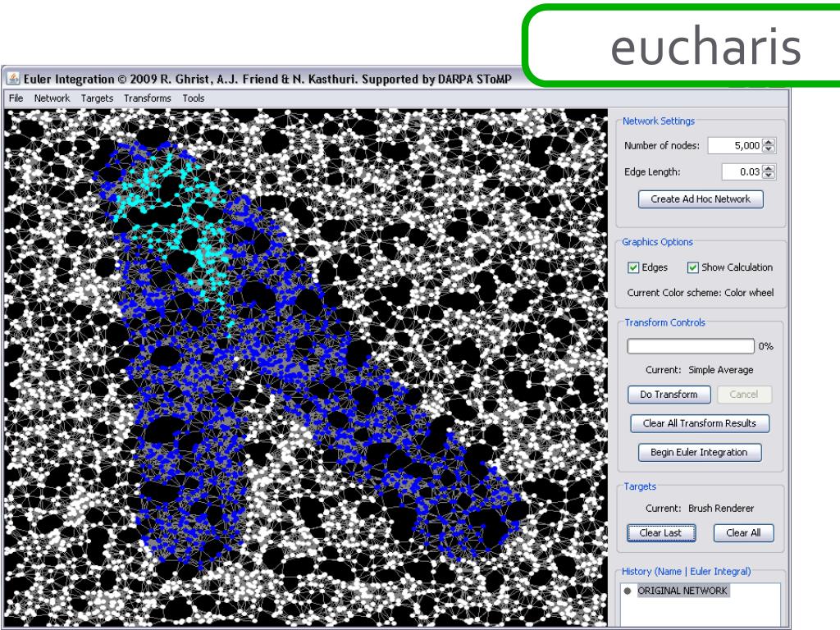Click the Do Transform button
Viewport: 840px width, 630px height.
669,395
